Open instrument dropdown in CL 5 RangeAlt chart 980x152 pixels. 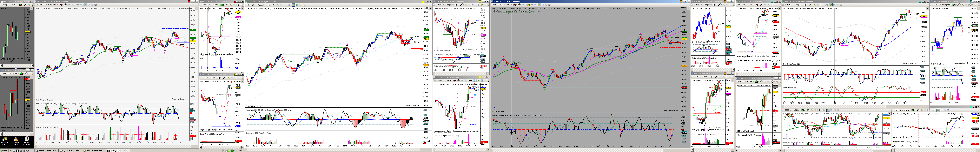440,5
